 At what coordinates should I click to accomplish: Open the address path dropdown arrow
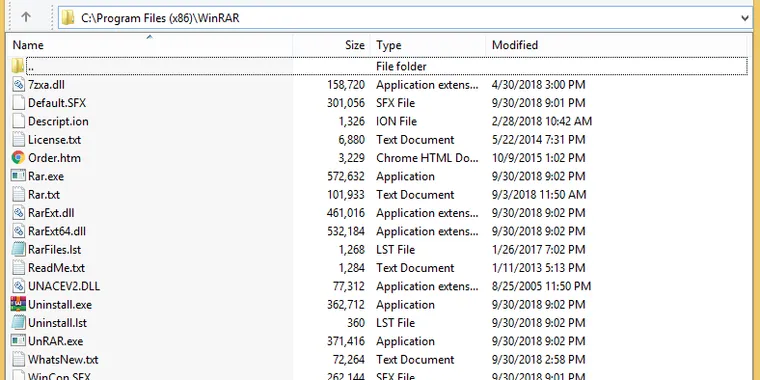pyautogui.click(x=745, y=18)
